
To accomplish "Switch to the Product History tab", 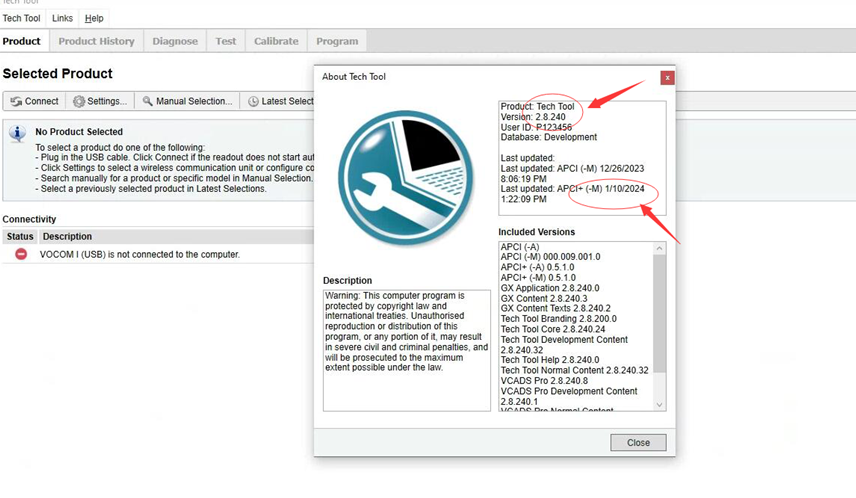I will point(96,41).
